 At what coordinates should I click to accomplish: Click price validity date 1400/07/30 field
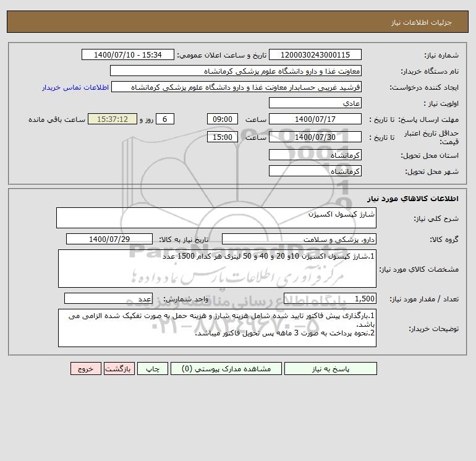[315, 137]
